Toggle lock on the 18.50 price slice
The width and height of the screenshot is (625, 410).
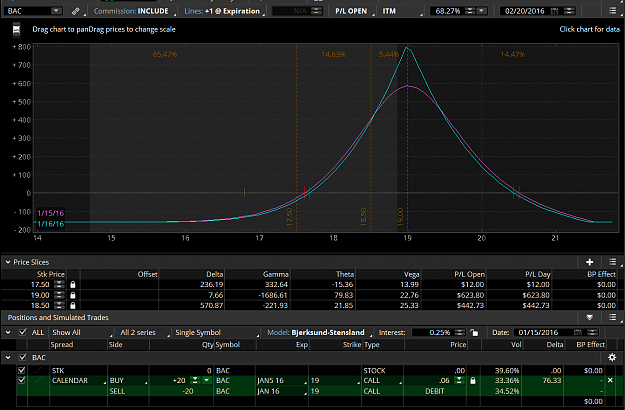coord(73,305)
